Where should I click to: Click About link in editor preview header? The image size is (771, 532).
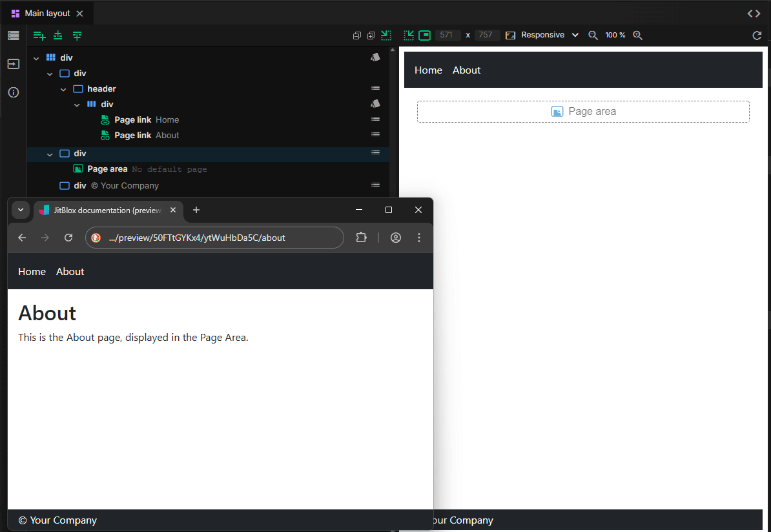click(x=466, y=70)
